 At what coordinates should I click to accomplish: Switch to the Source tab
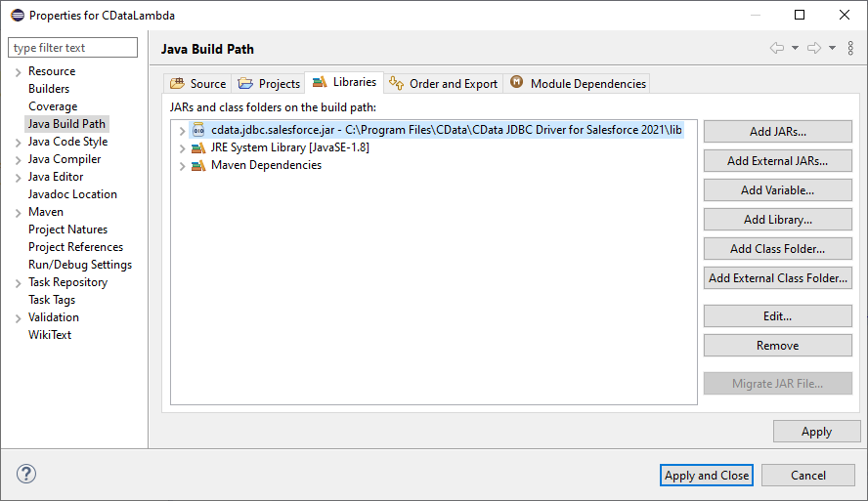pyautogui.click(x=197, y=84)
